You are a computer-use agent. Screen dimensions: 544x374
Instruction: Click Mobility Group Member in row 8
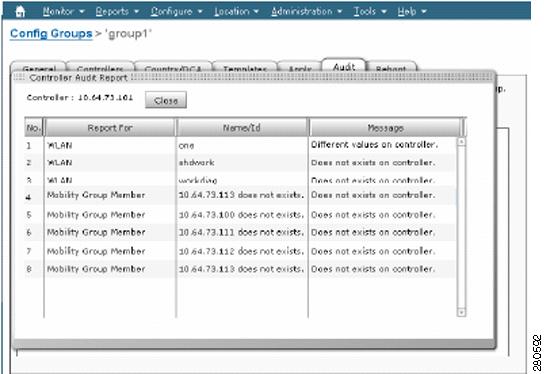[96, 269]
